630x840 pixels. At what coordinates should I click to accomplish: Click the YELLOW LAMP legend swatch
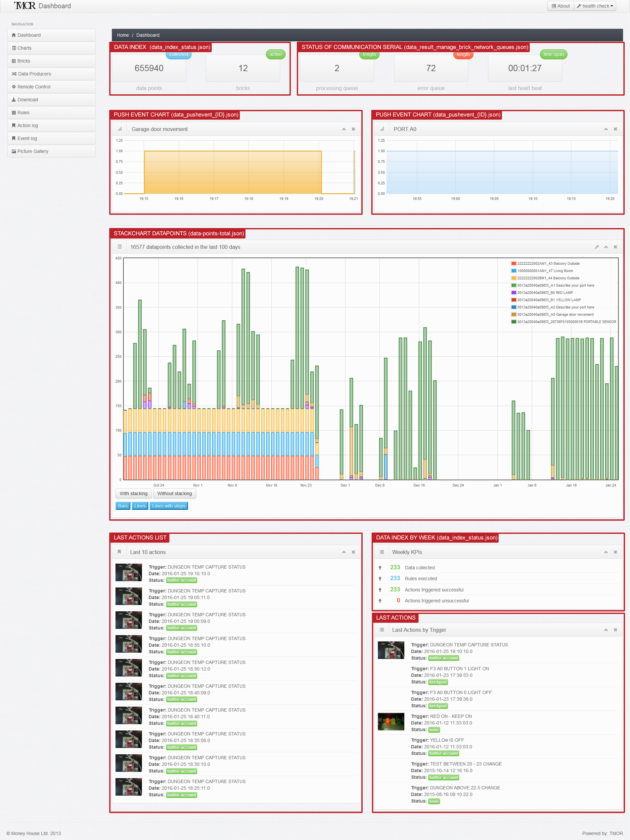pos(514,300)
